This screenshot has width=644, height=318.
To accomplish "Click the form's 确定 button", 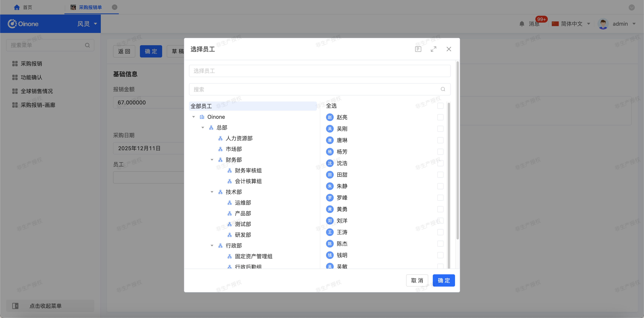I will pos(151,52).
